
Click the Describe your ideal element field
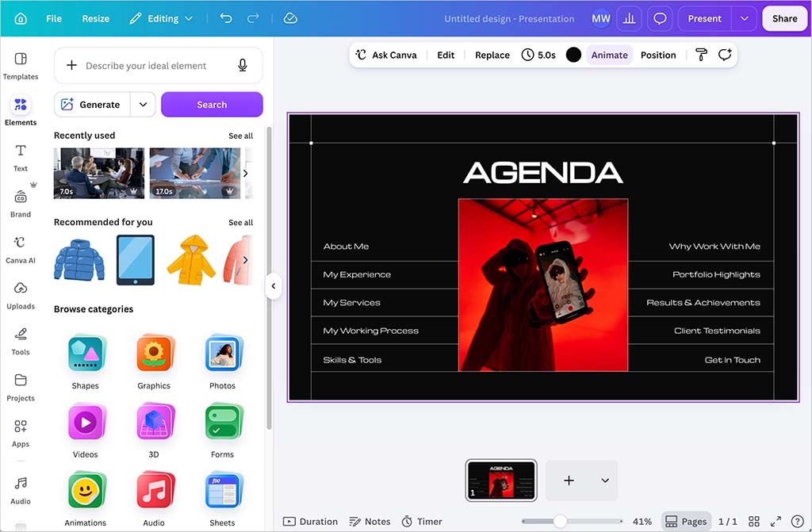point(159,65)
